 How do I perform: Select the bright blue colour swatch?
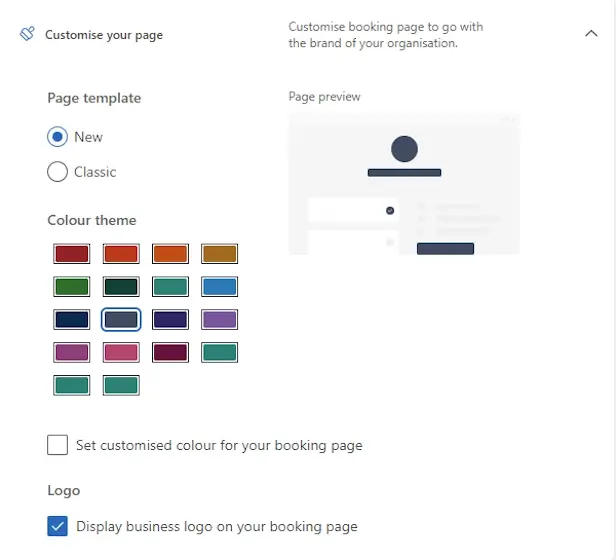point(219,287)
